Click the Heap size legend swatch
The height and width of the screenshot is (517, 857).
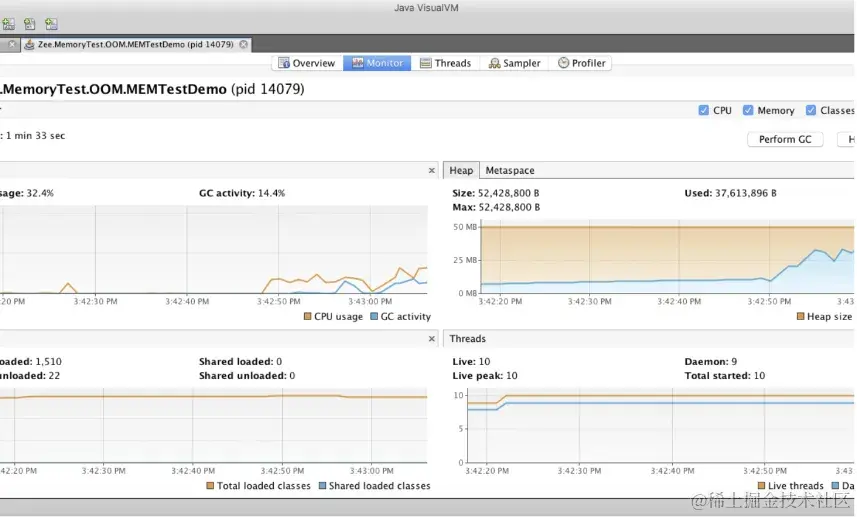tap(801, 316)
